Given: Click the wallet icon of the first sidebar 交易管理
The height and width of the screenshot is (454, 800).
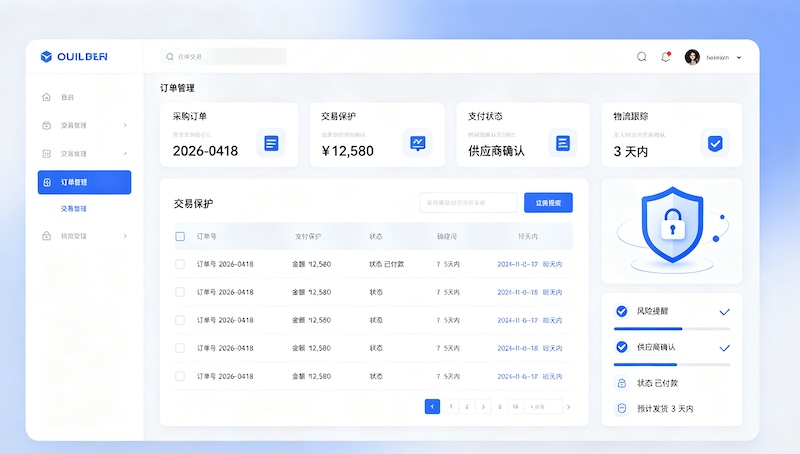Looking at the screenshot, I should [x=46, y=125].
